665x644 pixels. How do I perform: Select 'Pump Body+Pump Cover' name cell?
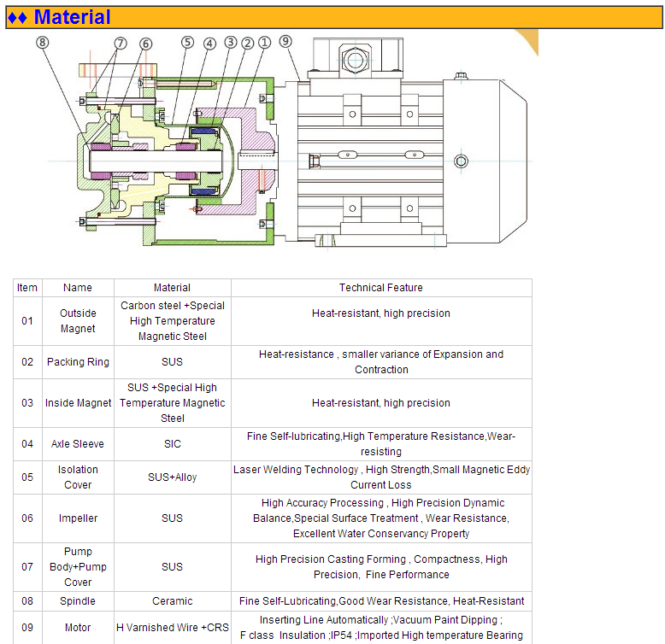[78, 567]
